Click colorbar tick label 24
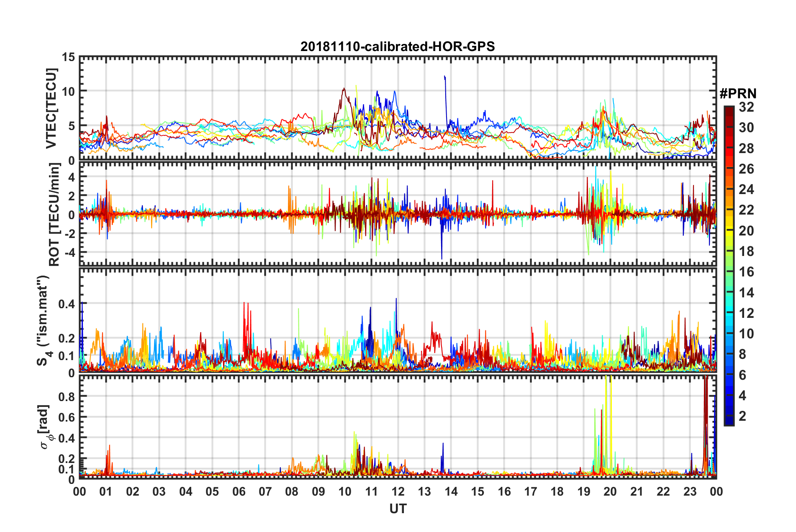Image resolution: width=796 pixels, height=532 pixels. coord(746,189)
